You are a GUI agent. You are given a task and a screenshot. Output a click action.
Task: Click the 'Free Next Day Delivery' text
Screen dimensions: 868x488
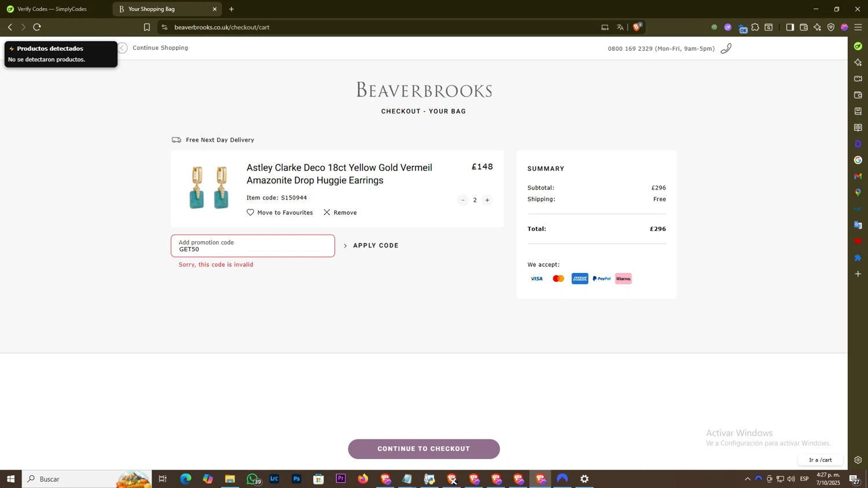tap(220, 140)
